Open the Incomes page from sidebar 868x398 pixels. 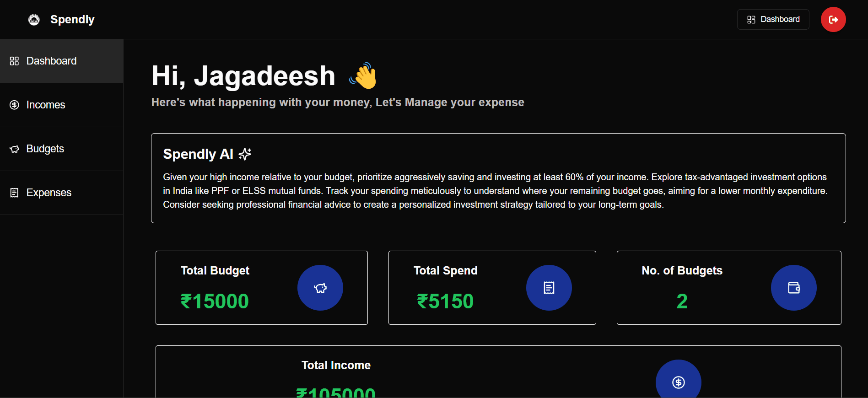click(62, 105)
